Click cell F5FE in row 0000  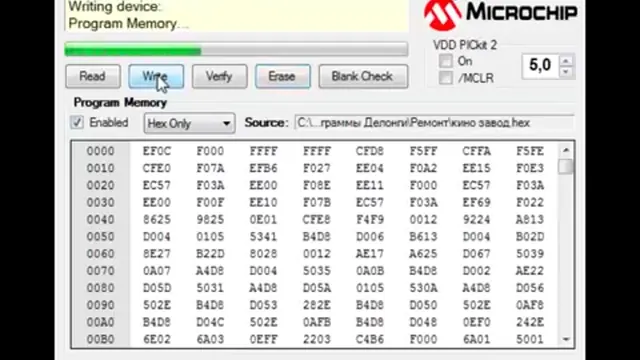coord(530,151)
